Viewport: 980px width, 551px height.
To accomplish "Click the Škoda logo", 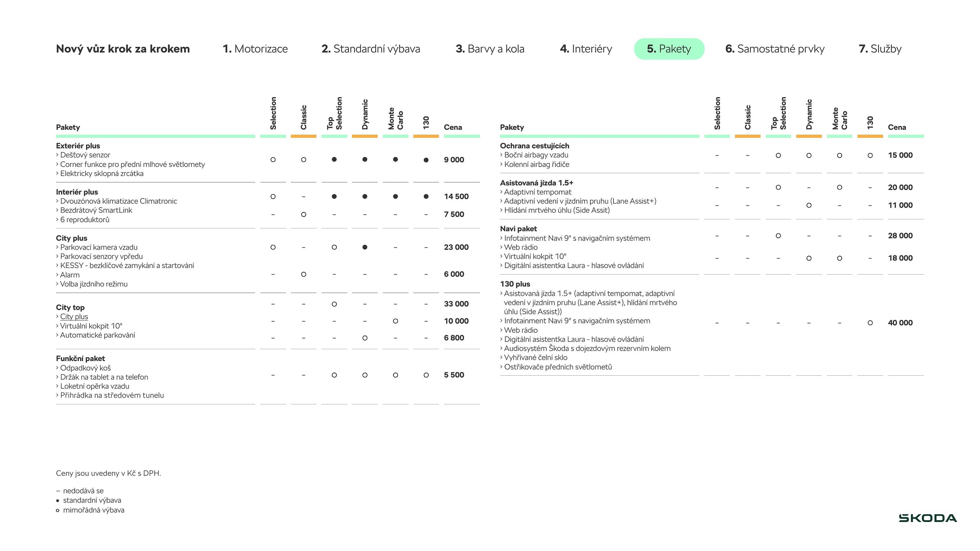I will click(x=928, y=518).
